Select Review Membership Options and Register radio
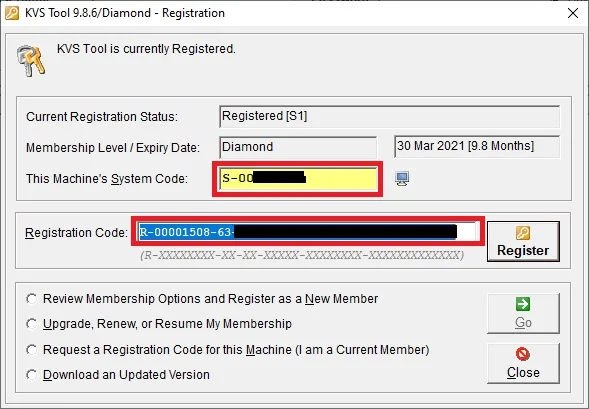589x409 pixels. [x=32, y=299]
